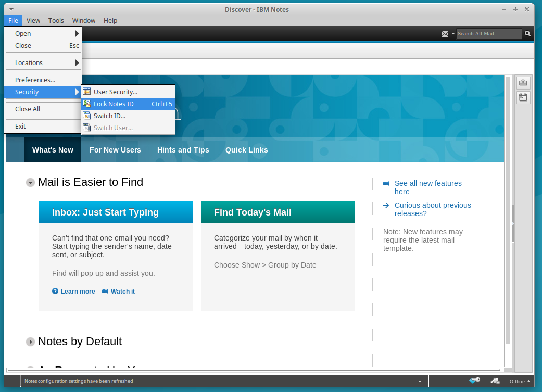
Task: Click the envelope search scope icon
Action: click(445, 33)
